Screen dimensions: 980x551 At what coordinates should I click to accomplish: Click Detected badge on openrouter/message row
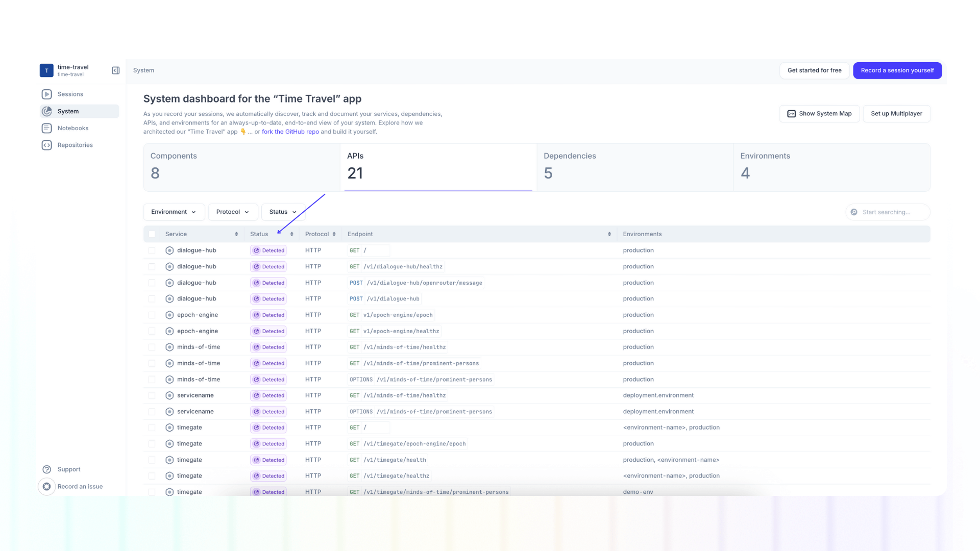pos(268,283)
